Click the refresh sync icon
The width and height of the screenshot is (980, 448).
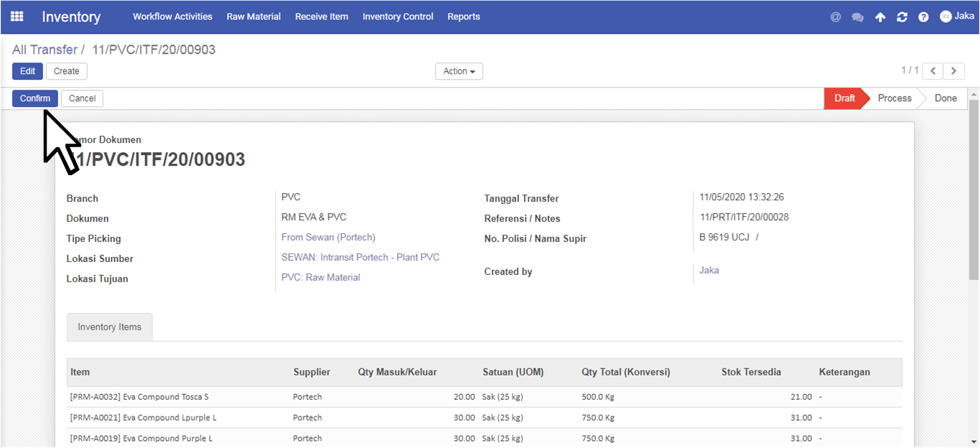(902, 17)
